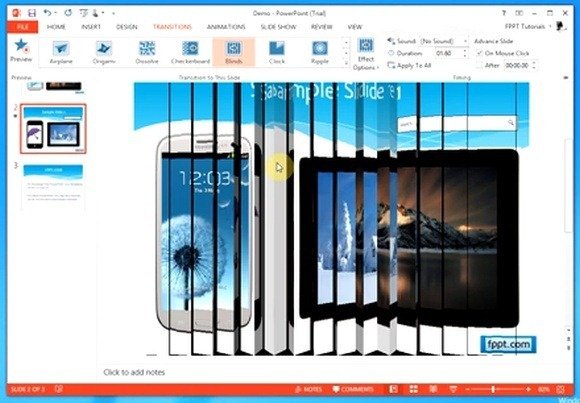
Task: Apply the Checkerboard transition
Action: (190, 52)
